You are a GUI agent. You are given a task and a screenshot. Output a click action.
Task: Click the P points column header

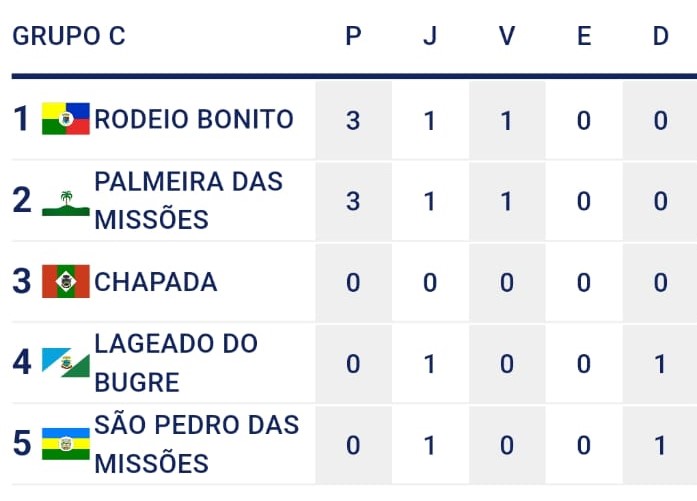(353, 36)
